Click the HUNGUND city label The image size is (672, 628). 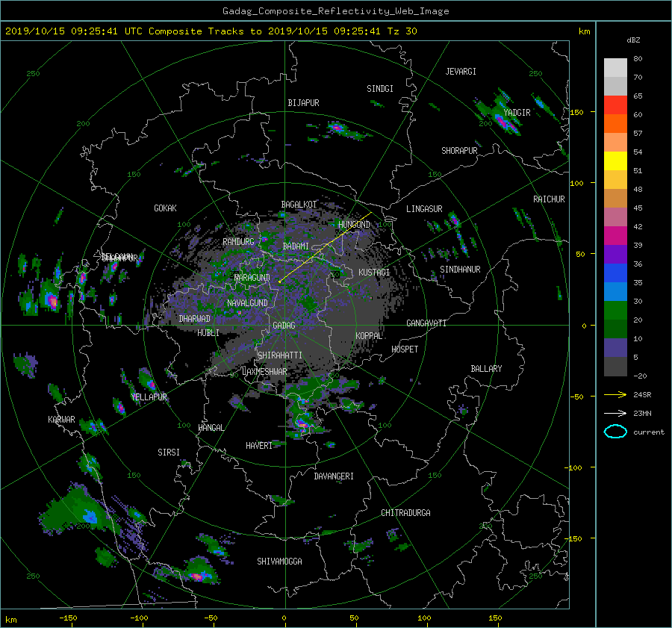click(354, 225)
